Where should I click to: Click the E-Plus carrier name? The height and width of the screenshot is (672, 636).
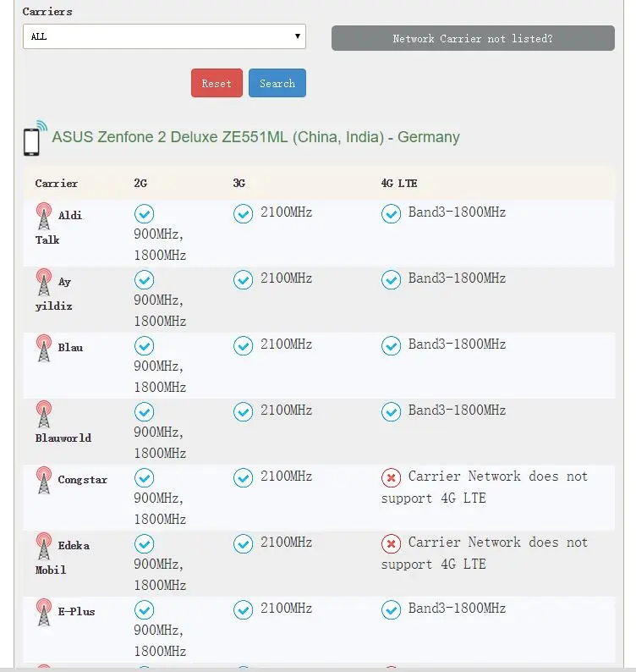click(77, 612)
